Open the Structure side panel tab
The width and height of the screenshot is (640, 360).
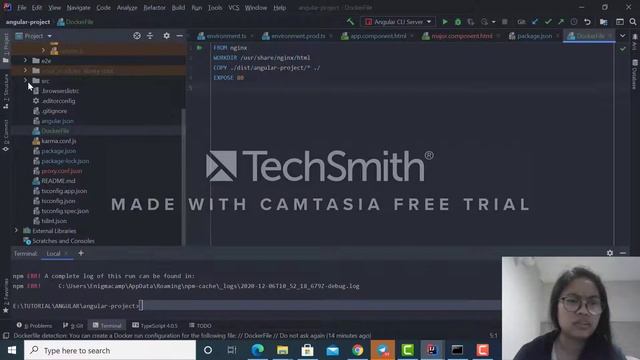tap(6, 91)
